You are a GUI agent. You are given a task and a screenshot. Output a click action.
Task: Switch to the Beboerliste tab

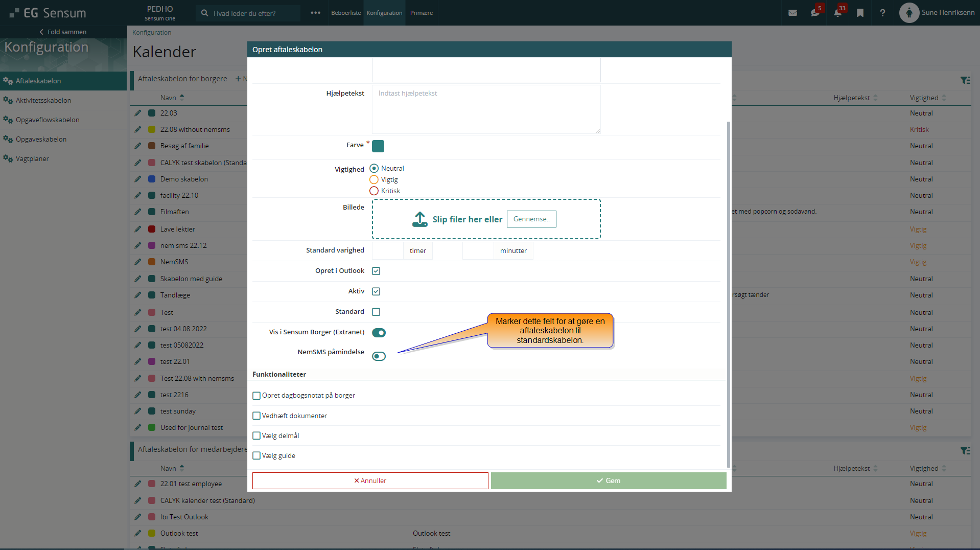click(x=345, y=13)
